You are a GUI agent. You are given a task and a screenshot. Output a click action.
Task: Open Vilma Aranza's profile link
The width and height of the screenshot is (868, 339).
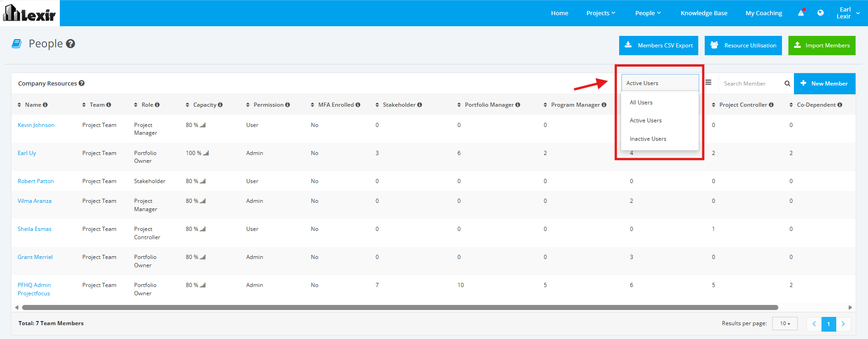pos(34,201)
